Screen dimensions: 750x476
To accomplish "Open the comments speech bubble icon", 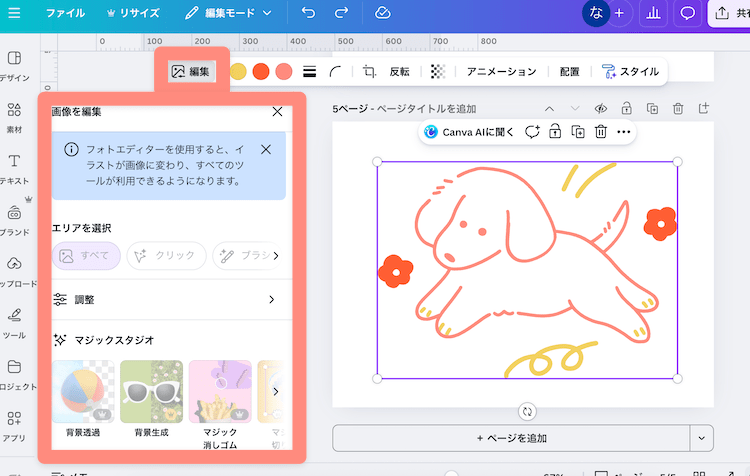I will point(687,13).
